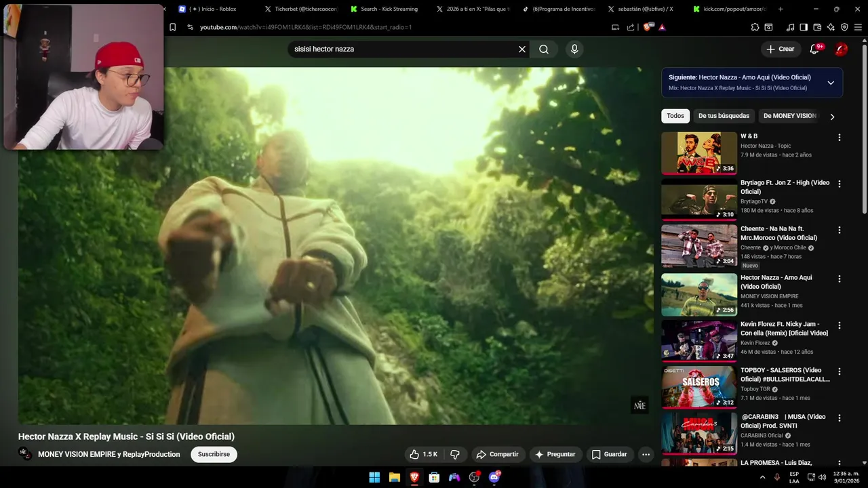Start voice search with the microphone
Image resolution: width=868 pixels, height=488 pixels.
574,49
